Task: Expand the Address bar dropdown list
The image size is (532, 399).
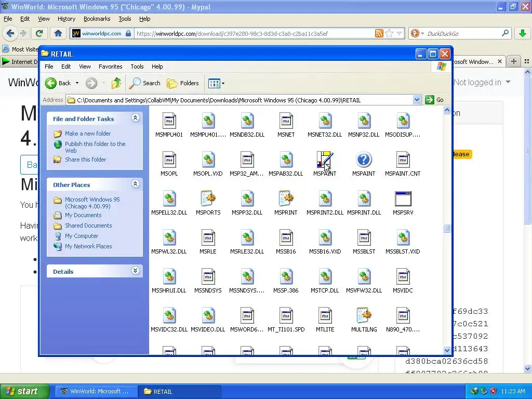Action: [417, 100]
